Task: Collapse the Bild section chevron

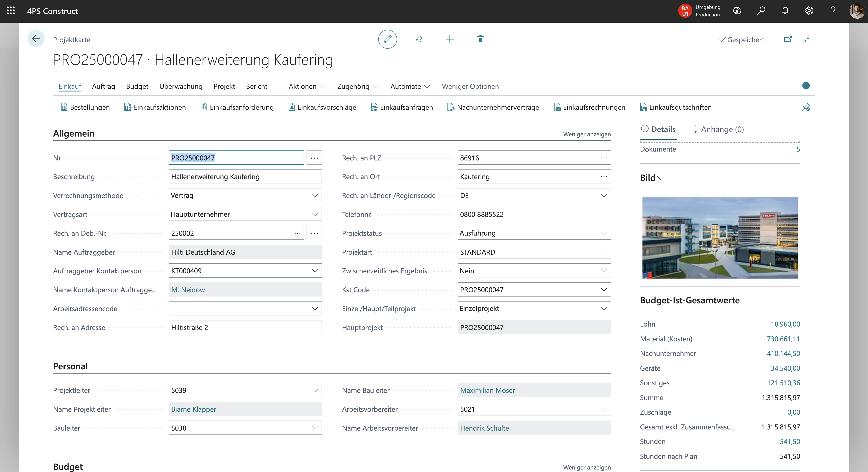Action: pos(660,178)
